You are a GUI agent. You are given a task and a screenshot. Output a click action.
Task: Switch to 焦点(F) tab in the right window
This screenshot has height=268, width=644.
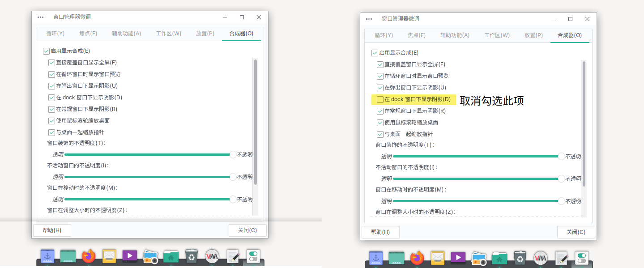417,35
